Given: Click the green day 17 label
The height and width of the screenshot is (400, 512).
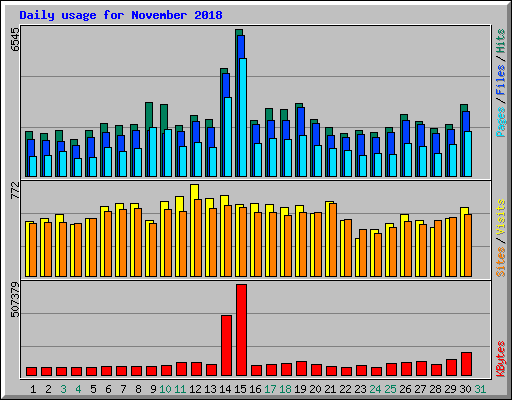Looking at the screenshot, I should click(x=270, y=389).
